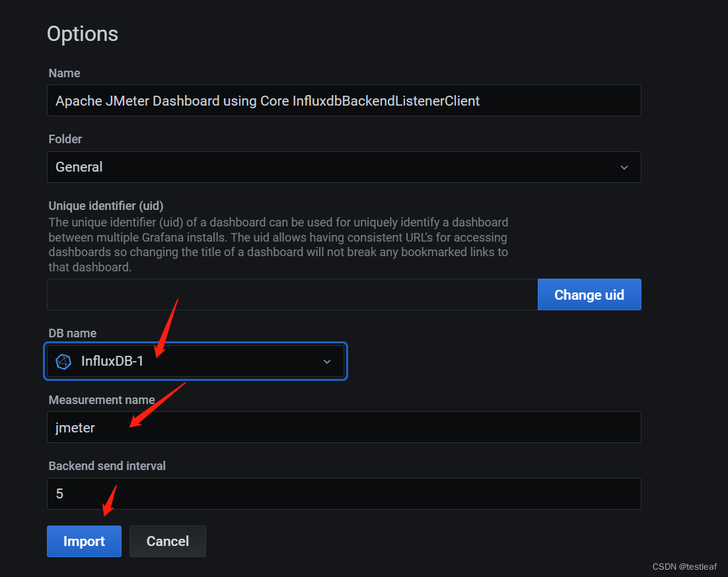Image resolution: width=728 pixels, height=577 pixels.
Task: Click the uid description paragraph text
Action: [278, 244]
